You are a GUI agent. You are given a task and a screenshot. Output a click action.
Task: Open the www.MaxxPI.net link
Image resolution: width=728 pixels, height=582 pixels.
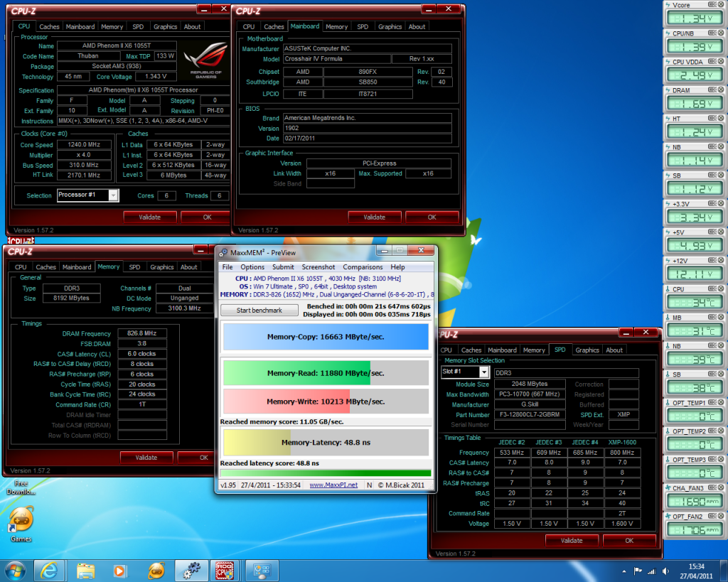pos(333,485)
